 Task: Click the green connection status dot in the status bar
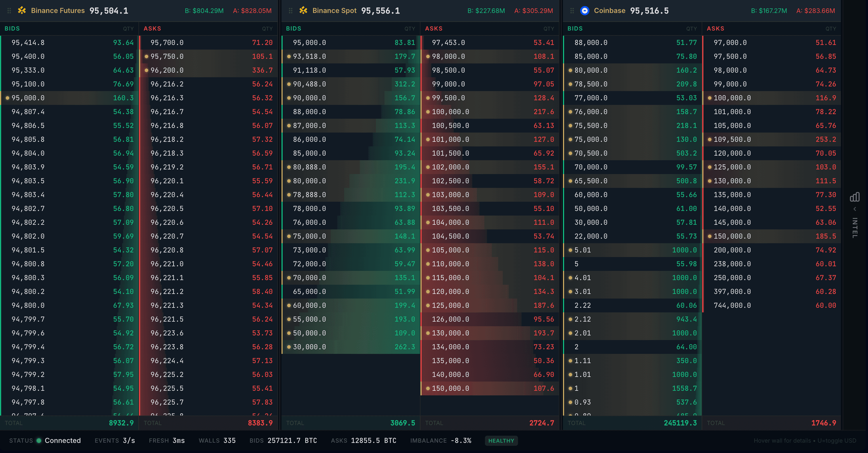(39, 441)
